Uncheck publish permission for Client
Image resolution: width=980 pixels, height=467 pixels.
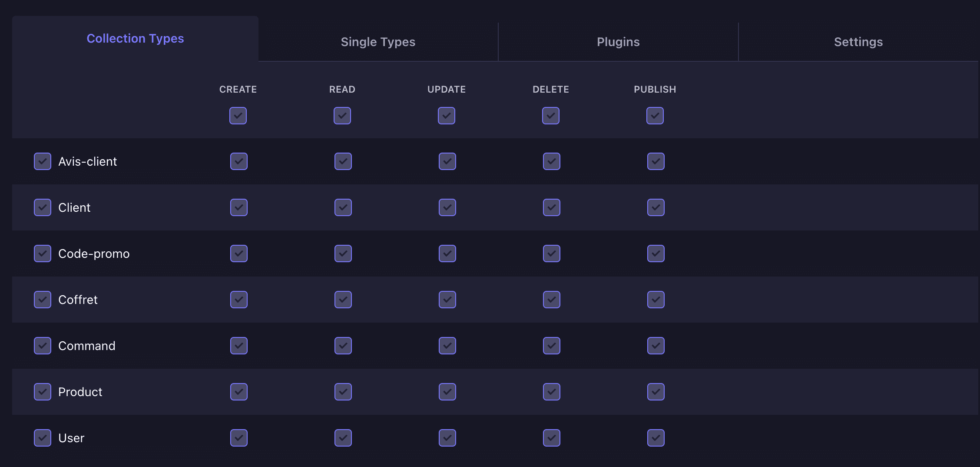pos(656,207)
